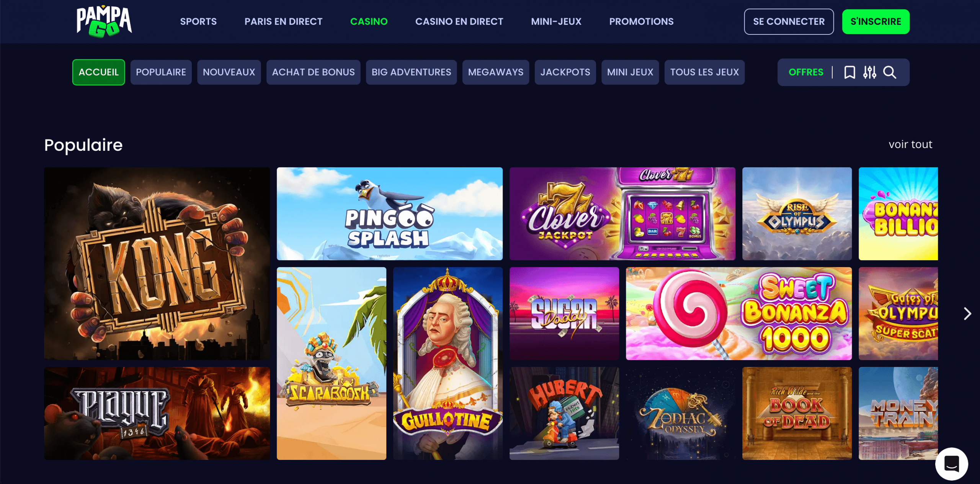980x484 pixels.
Task: Open the game filters sliders icon
Action: tap(869, 72)
